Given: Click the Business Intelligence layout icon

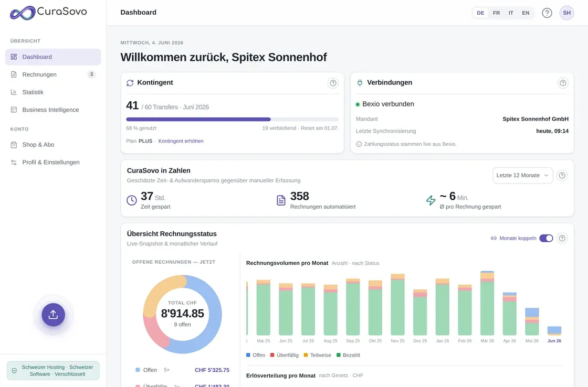Looking at the screenshot, I should (14, 110).
